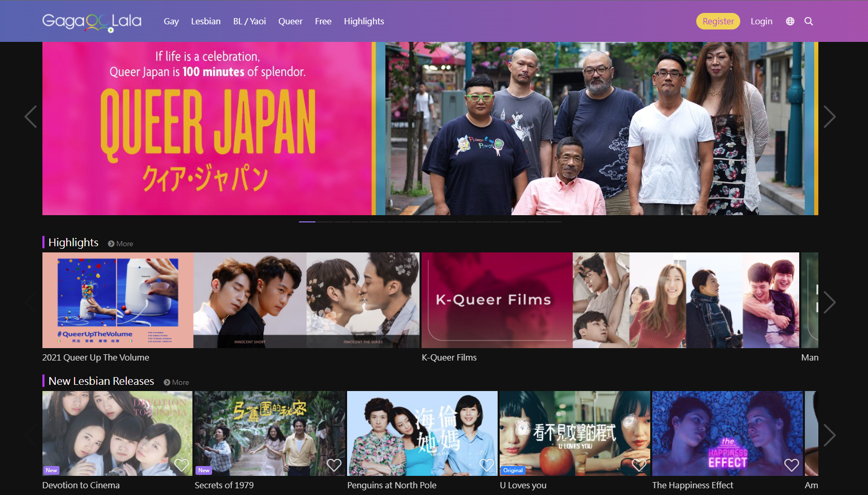868x495 pixels.
Task: Open the Queer Japan hero banner
Action: pos(430,128)
